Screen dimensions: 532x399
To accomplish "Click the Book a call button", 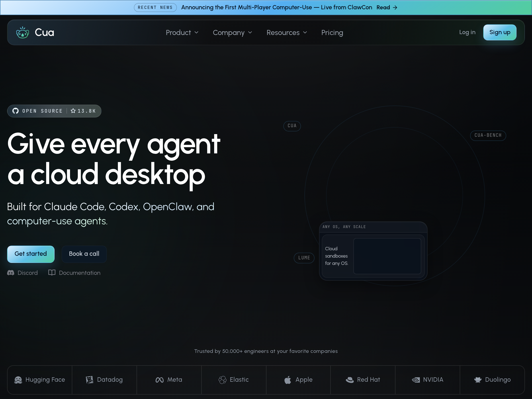I will (x=84, y=254).
